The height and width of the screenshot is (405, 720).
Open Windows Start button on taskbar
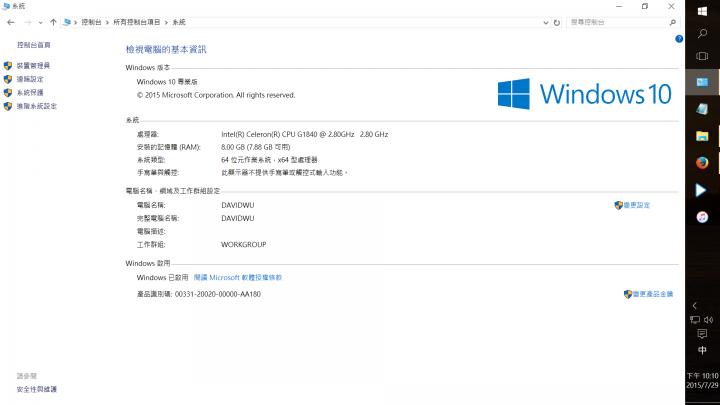pyautogui.click(x=702, y=11)
